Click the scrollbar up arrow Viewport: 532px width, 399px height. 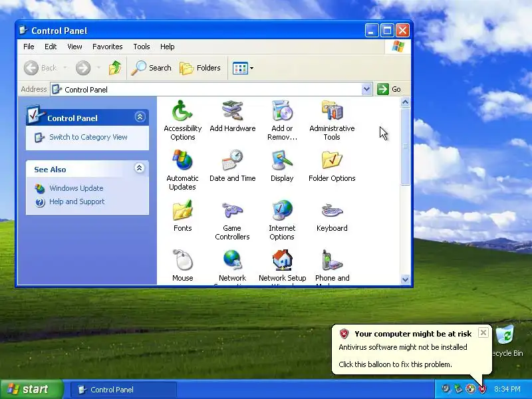(x=405, y=102)
